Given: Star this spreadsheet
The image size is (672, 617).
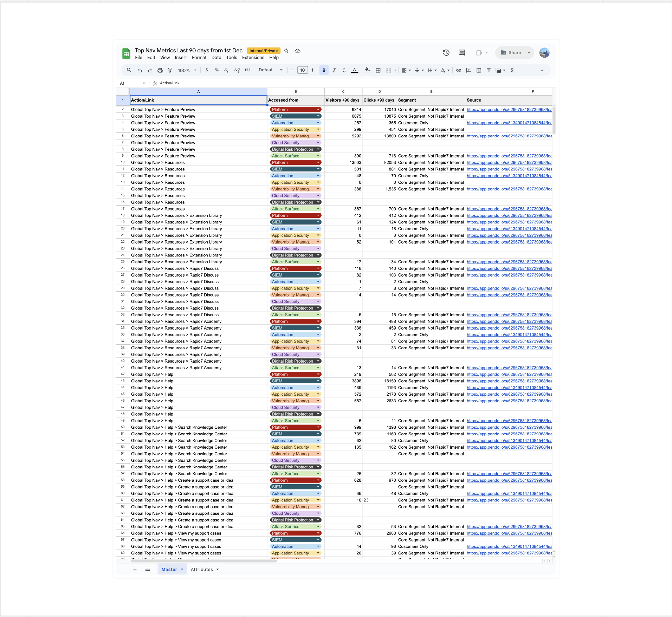Looking at the screenshot, I should [286, 51].
